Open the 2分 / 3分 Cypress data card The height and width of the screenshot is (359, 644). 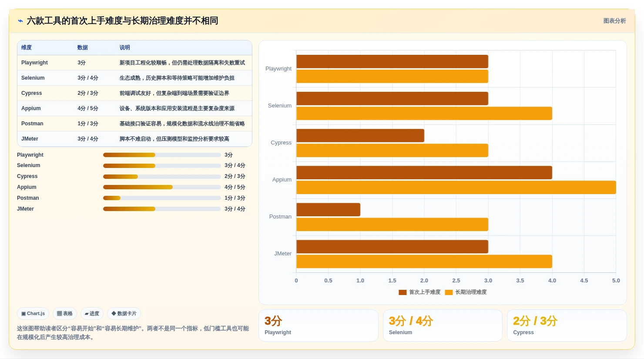567,325
